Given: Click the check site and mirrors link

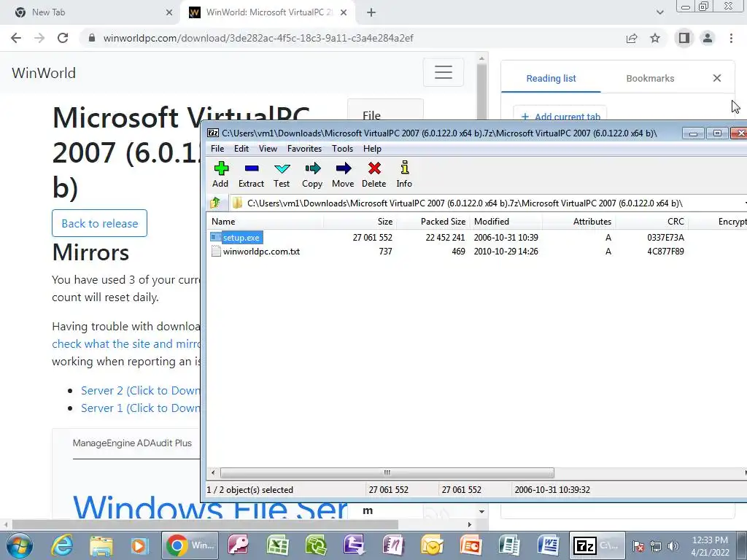Looking at the screenshot, I should tap(125, 344).
